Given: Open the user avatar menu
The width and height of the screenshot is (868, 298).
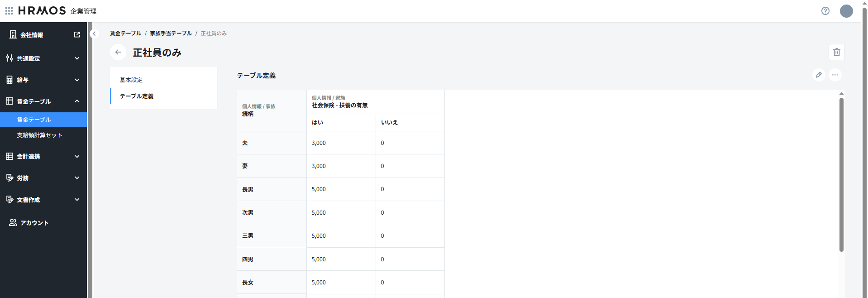Looking at the screenshot, I should pyautogui.click(x=846, y=11).
